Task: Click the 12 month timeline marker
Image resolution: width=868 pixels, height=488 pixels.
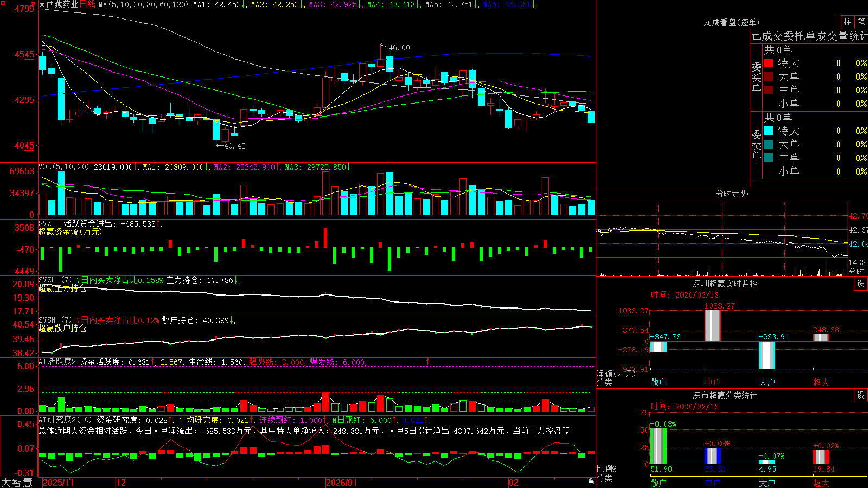Action: (x=121, y=483)
